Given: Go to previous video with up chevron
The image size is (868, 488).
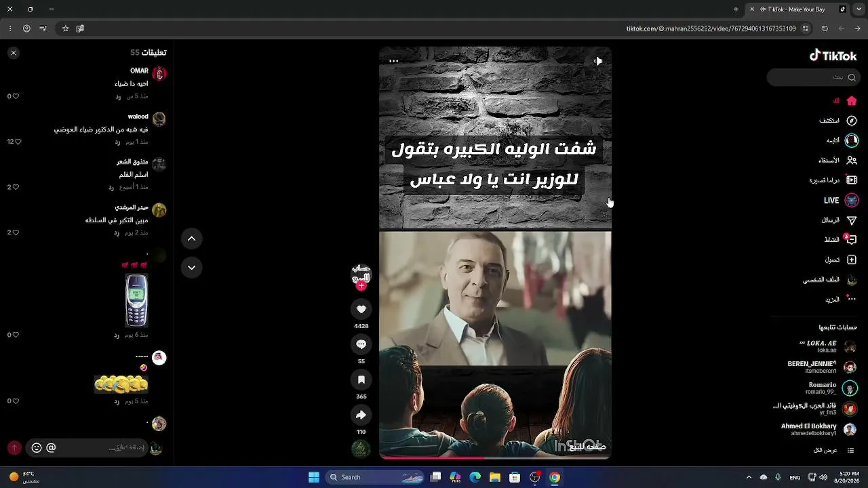Looking at the screenshot, I should tap(192, 239).
